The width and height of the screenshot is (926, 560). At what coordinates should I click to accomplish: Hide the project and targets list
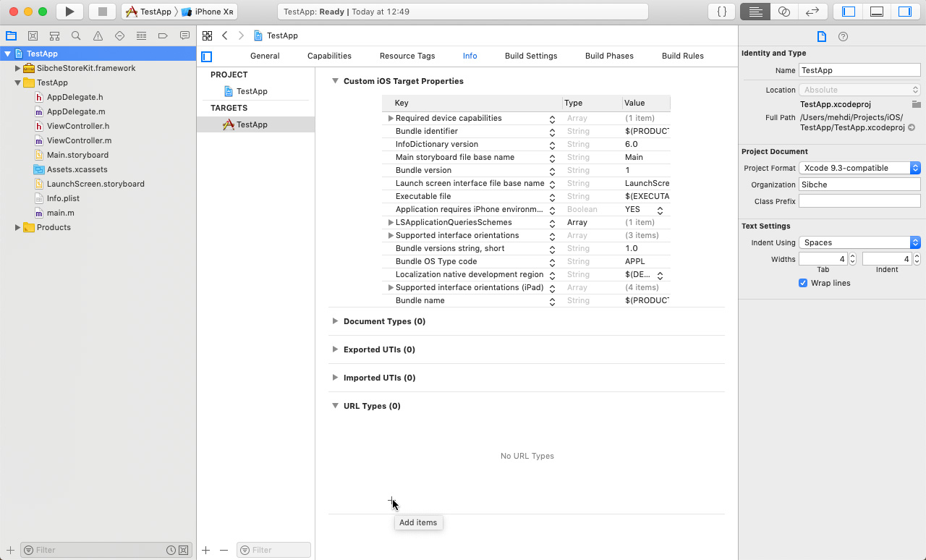pyautogui.click(x=207, y=56)
